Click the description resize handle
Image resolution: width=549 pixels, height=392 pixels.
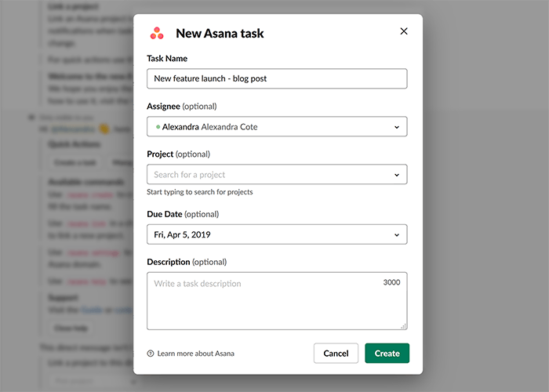[x=403, y=326]
